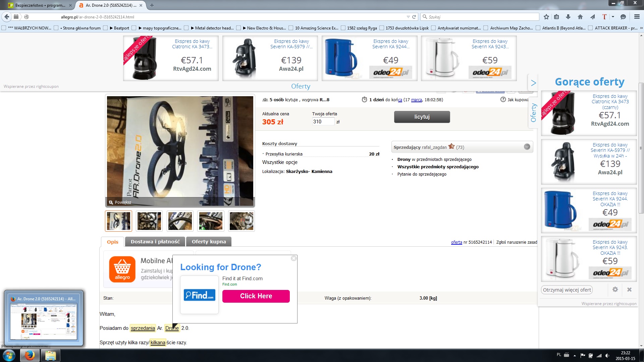Open the address bar history dropdown
The height and width of the screenshot is (362, 644).
point(408,17)
